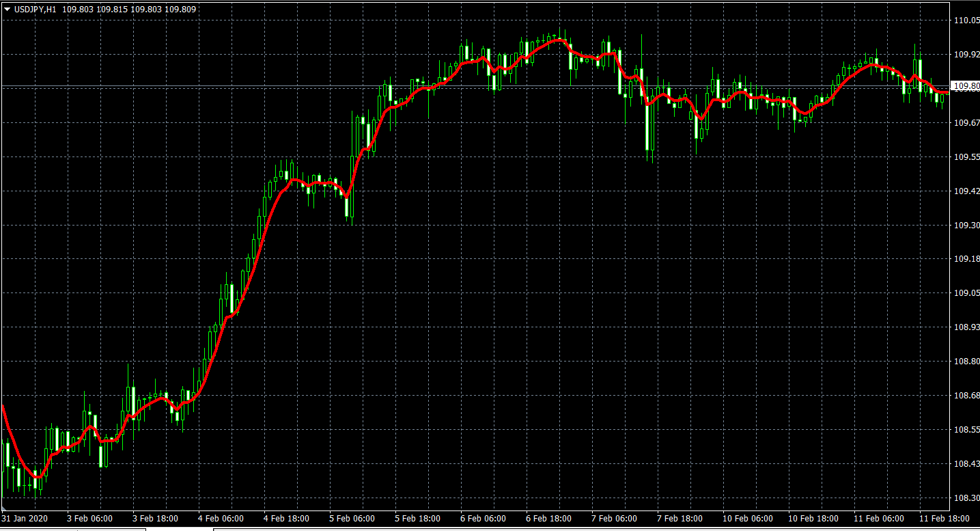Click the 108.55 price axis label
The height and width of the screenshot is (531, 980).
[966, 430]
